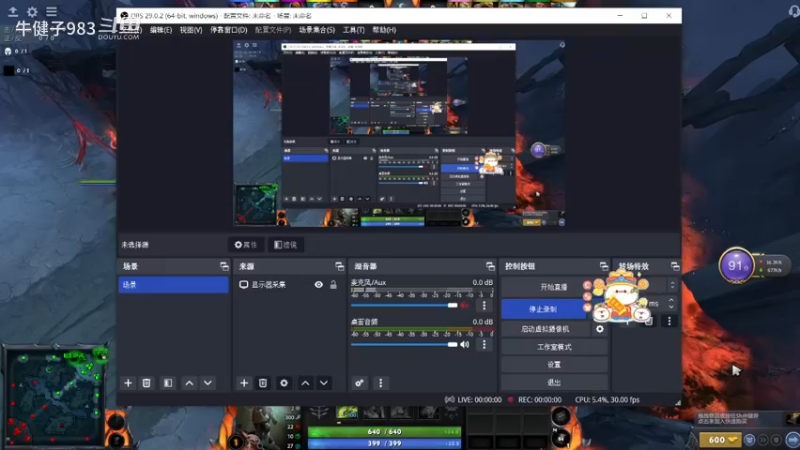Pop out the 转场特效 dock panel
Viewport: 800px width, 450px height.
coord(675,266)
